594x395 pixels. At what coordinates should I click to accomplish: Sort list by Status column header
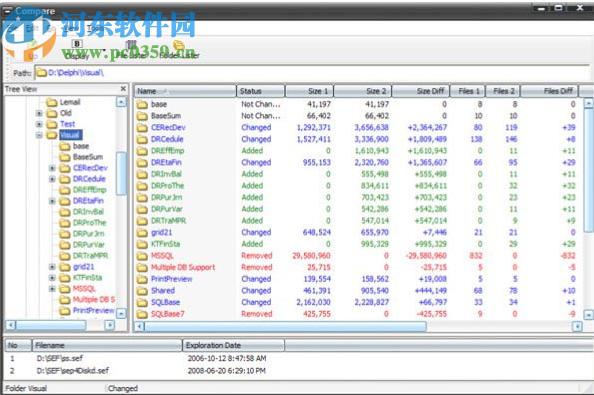tap(261, 91)
